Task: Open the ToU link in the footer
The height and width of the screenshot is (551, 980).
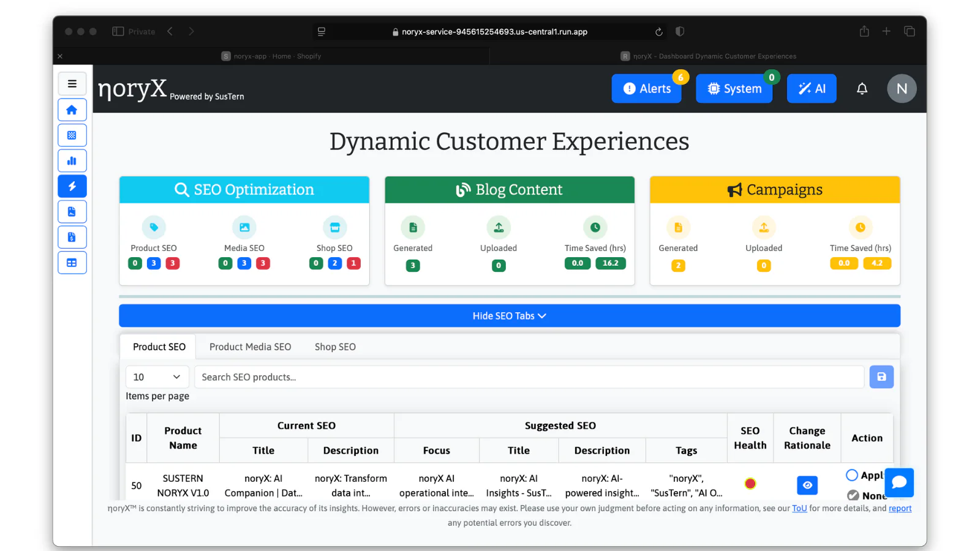Action: 799,508
